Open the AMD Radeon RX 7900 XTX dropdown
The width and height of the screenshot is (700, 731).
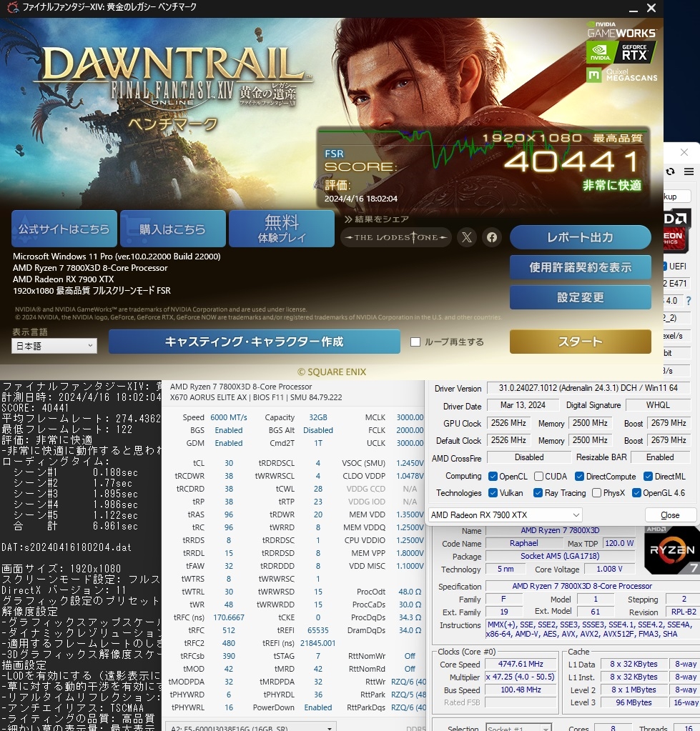506,514
